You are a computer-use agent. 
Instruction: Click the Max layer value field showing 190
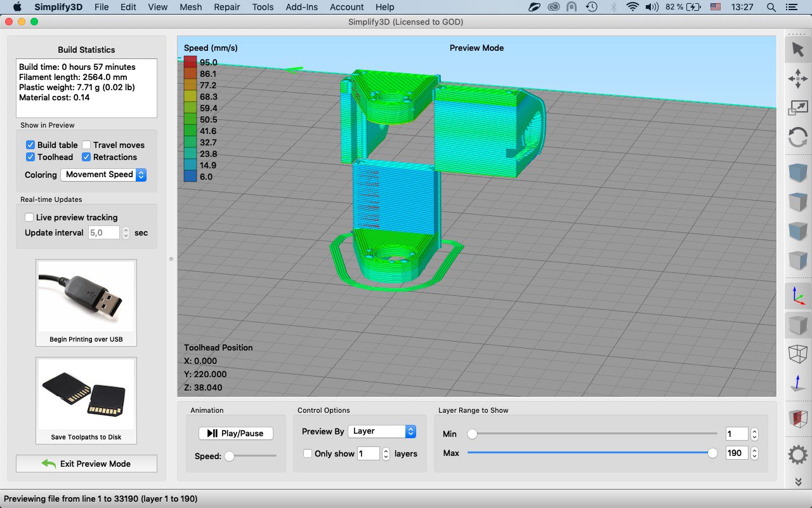pos(737,453)
